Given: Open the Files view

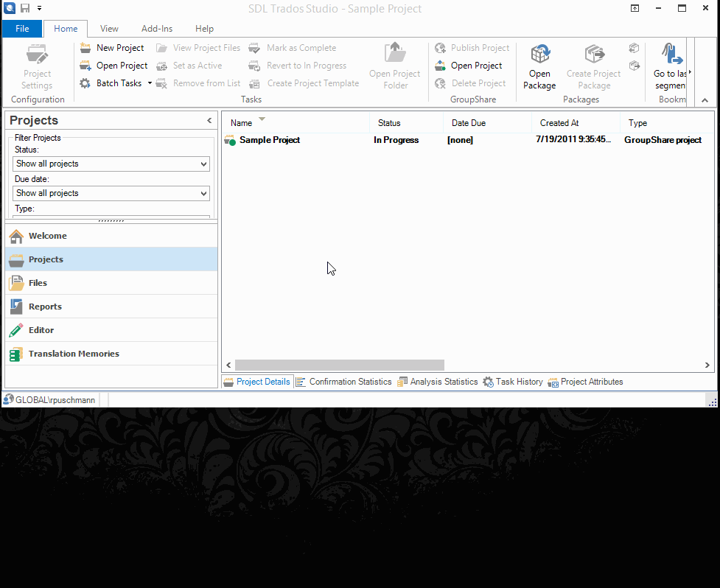Looking at the screenshot, I should (x=111, y=283).
